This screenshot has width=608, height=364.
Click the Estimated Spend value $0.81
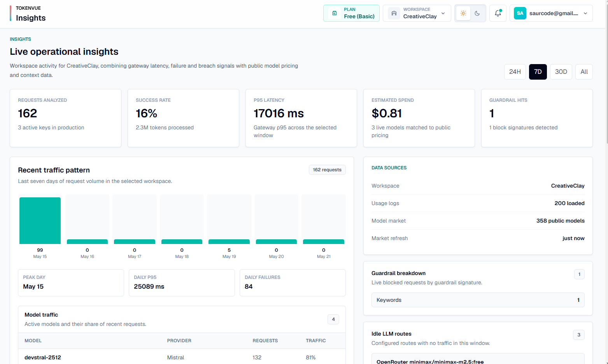[x=387, y=113]
